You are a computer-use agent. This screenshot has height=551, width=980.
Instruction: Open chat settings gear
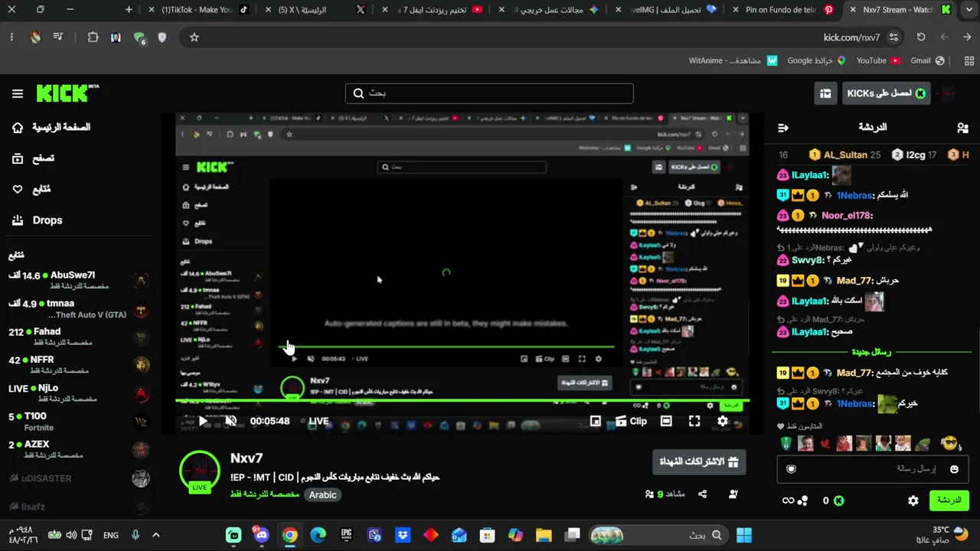click(x=913, y=500)
